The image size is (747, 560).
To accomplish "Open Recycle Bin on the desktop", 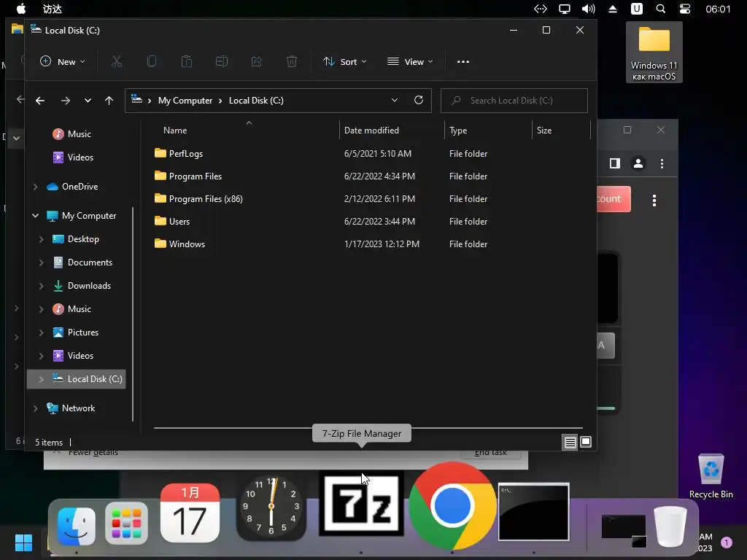I will tap(711, 476).
